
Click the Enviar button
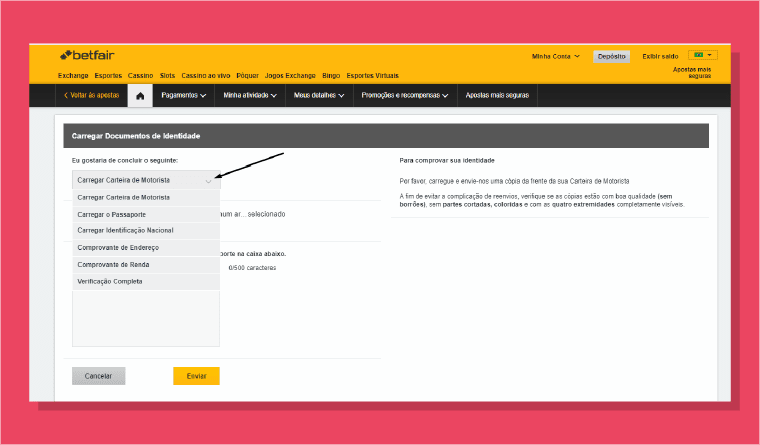(x=196, y=376)
